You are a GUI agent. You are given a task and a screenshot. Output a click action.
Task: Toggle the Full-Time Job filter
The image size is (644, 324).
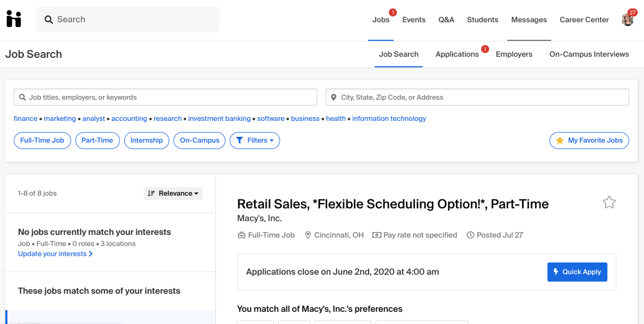[x=42, y=141]
